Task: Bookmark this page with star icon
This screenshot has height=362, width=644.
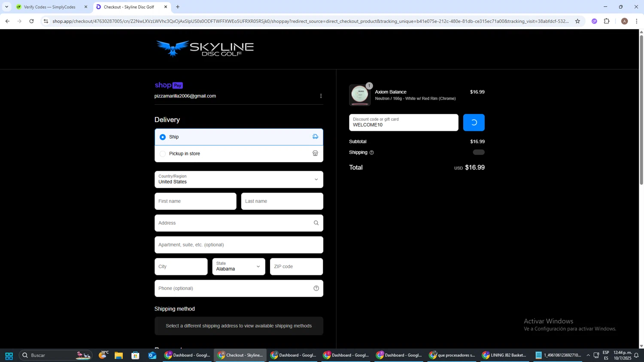Action: click(577, 21)
